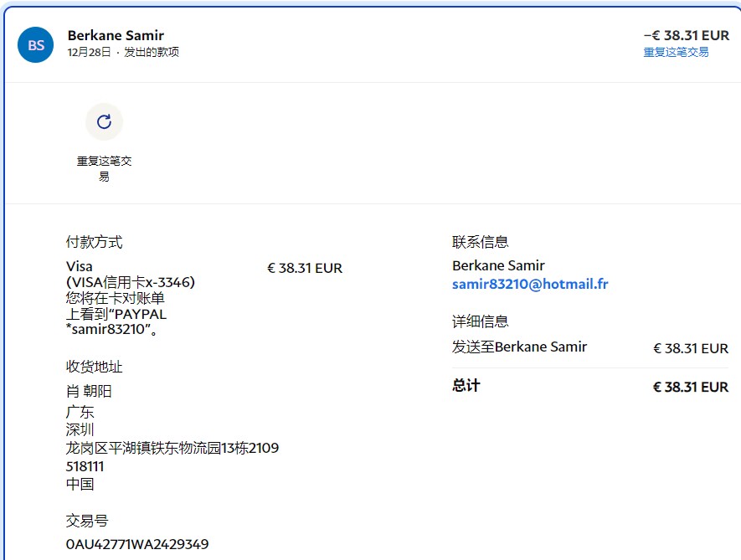
Task: Open the top-right 重复这笔交易 link
Action: [676, 52]
